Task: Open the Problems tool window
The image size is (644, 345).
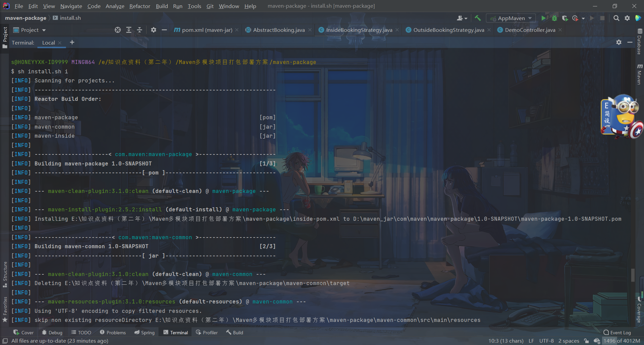Action: (113, 332)
